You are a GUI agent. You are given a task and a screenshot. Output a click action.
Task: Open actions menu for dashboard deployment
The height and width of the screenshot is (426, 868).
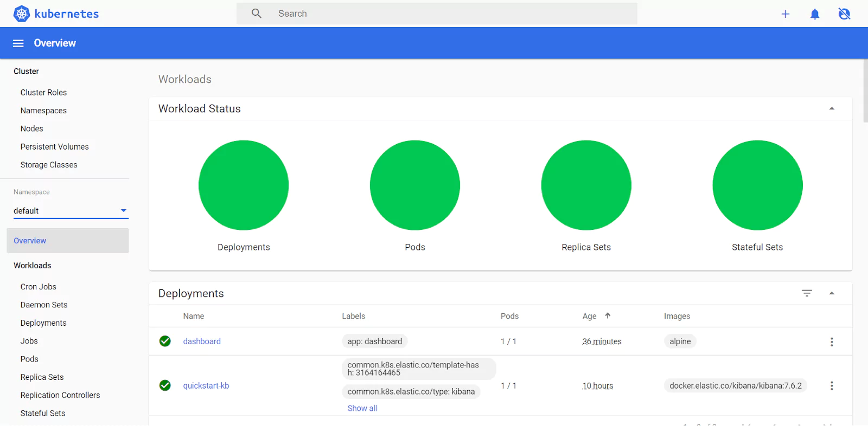pyautogui.click(x=832, y=342)
